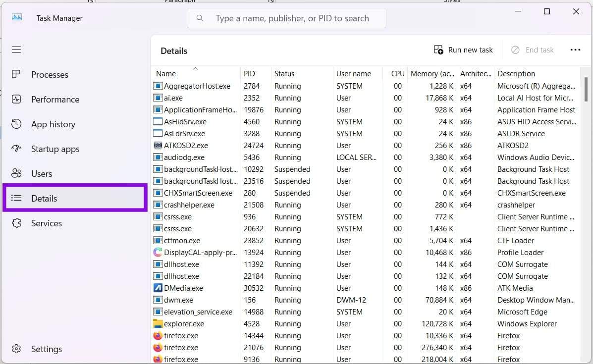The width and height of the screenshot is (593, 364).
Task: Select AggregatorHost.exe row
Action: coord(366,86)
